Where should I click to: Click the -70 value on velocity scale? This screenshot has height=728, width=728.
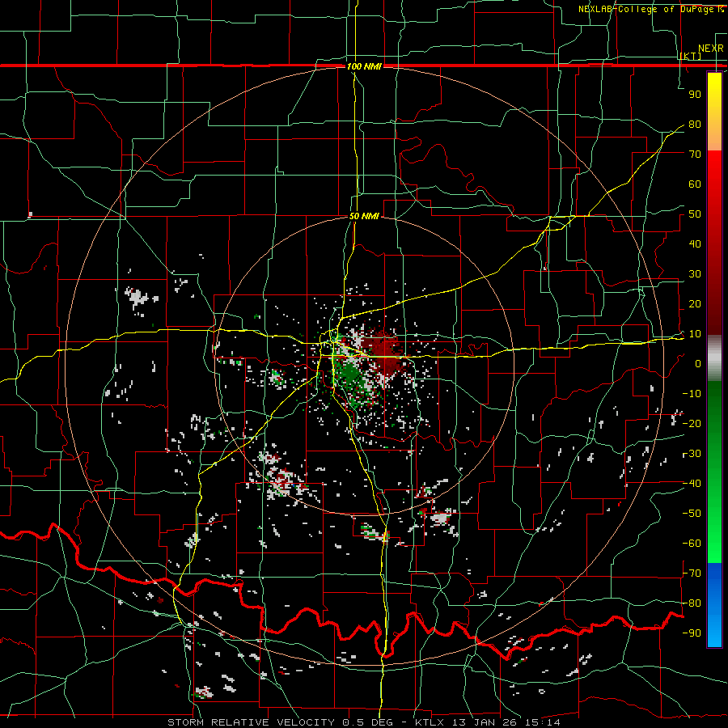[x=692, y=574]
